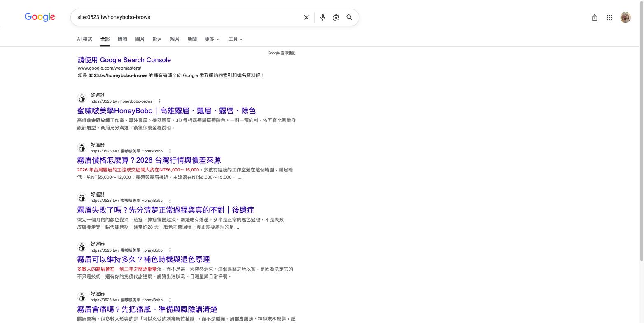Open more options for 霧眉會痛嗎 result
Viewport: 644px width, 323px height.
pos(170,300)
